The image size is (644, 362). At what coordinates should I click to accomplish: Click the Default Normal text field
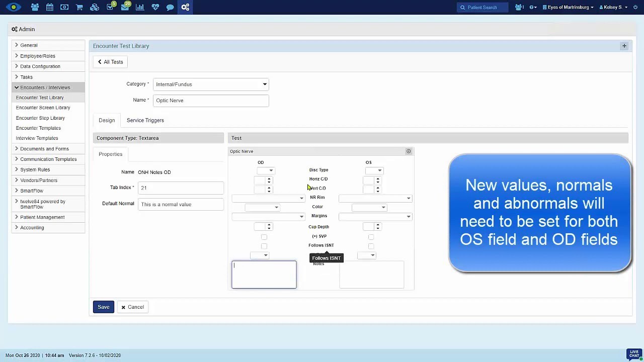(x=181, y=204)
